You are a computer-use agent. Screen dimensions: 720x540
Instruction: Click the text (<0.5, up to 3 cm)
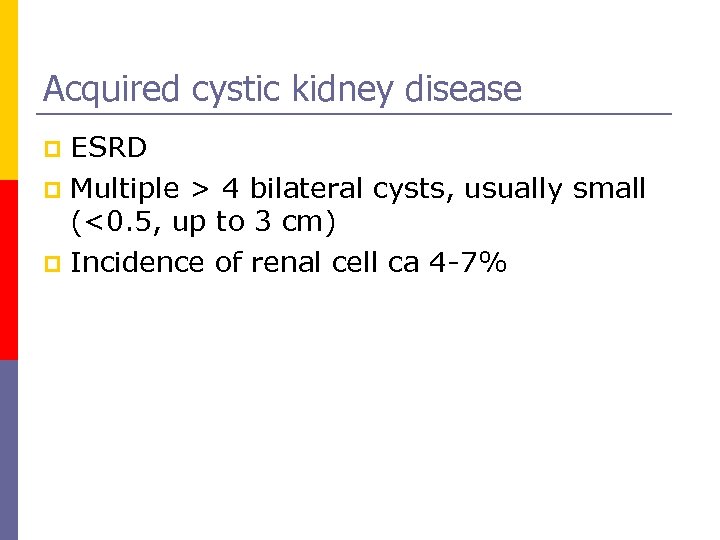[203, 224]
